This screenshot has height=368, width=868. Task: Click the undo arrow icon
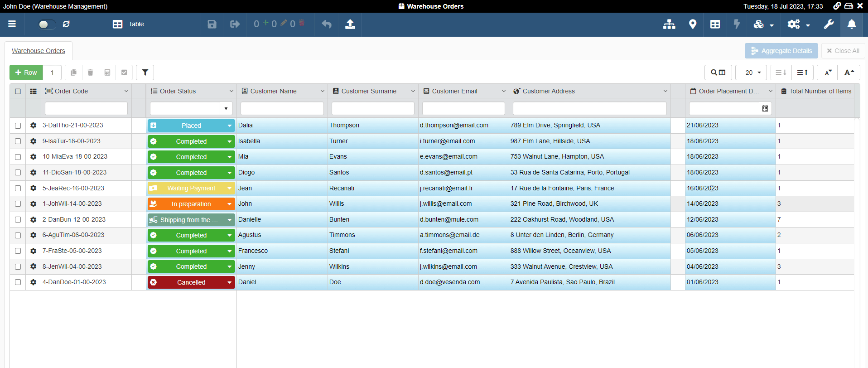(327, 24)
